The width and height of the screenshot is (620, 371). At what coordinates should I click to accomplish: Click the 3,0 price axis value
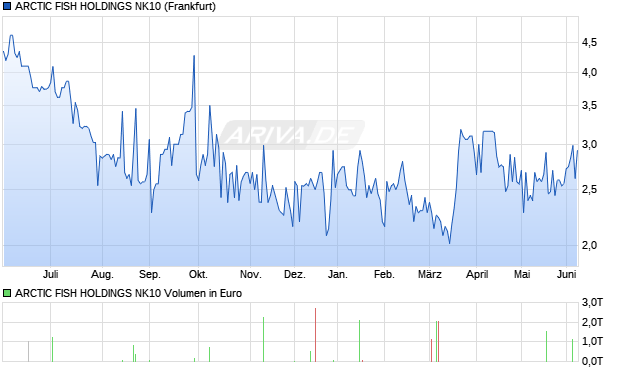pyautogui.click(x=589, y=144)
